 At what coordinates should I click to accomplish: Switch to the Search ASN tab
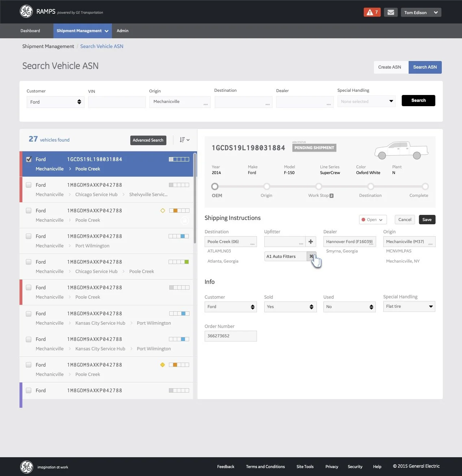click(x=425, y=67)
